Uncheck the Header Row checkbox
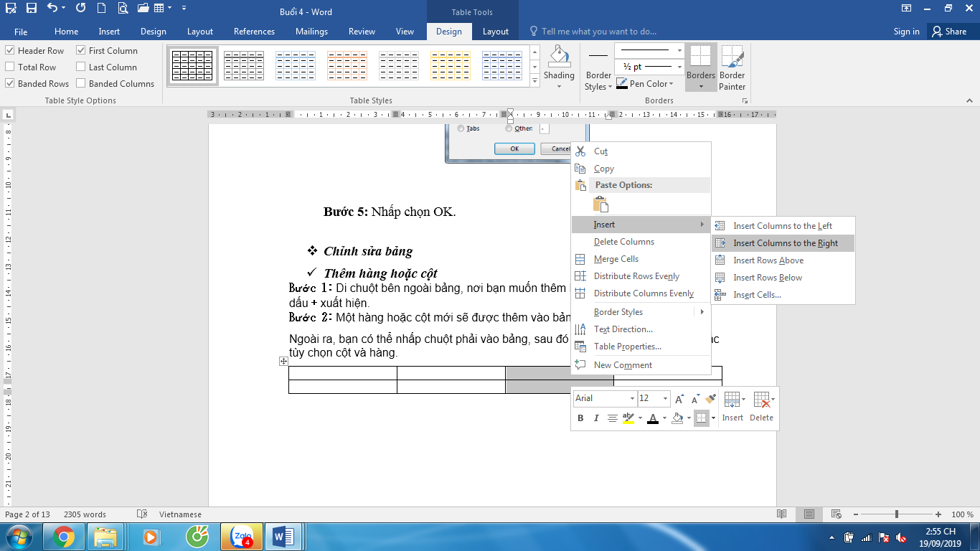 [10, 51]
